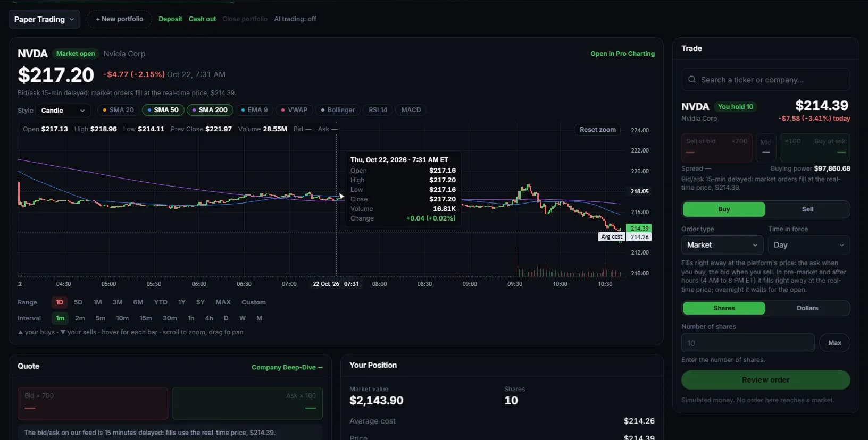Toggle the SMA 50 indicator off
The image size is (868, 440).
163,110
